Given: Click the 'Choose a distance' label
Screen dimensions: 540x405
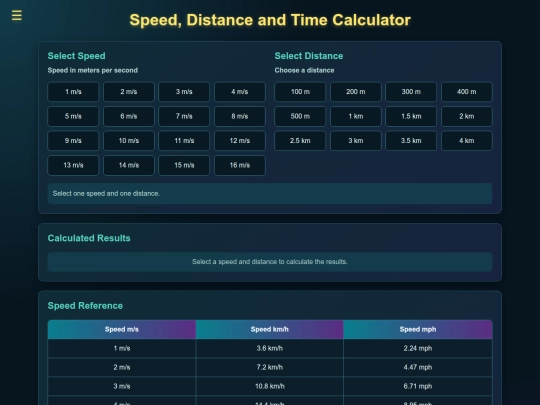Looking at the screenshot, I should click(x=304, y=70).
